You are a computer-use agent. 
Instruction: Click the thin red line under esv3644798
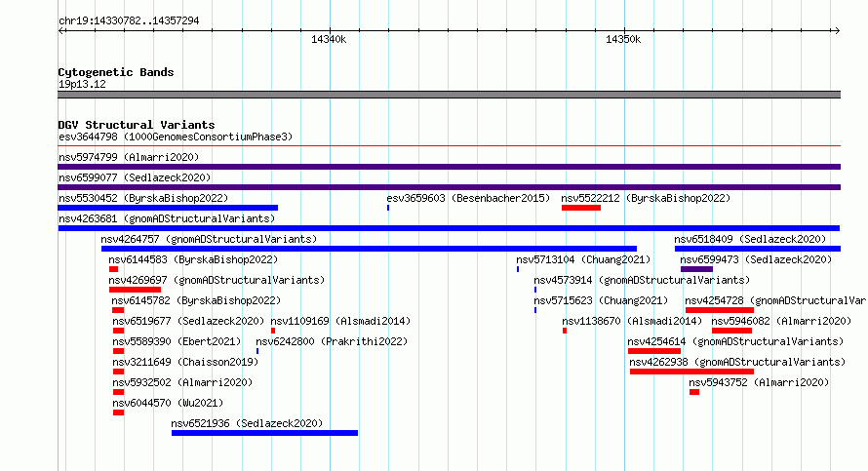click(x=449, y=146)
